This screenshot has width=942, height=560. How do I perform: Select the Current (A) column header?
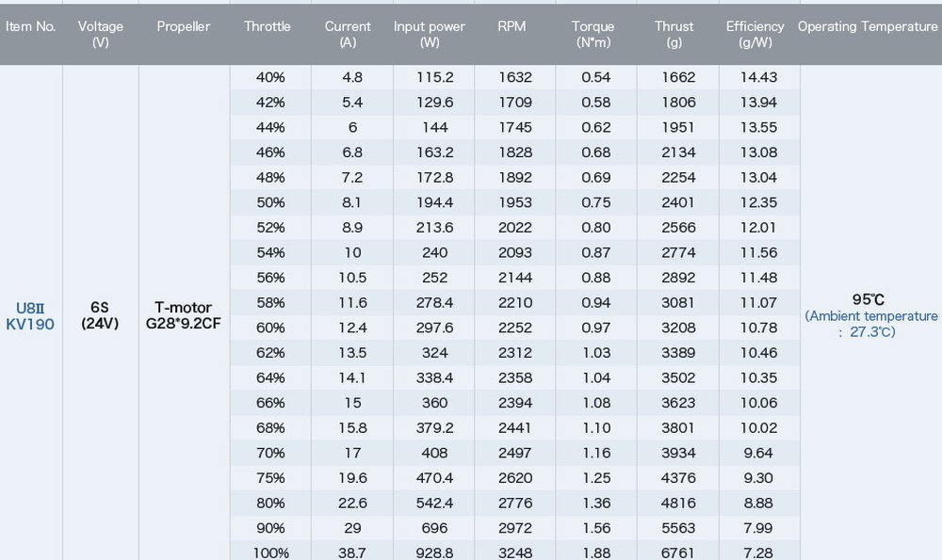[x=348, y=34]
